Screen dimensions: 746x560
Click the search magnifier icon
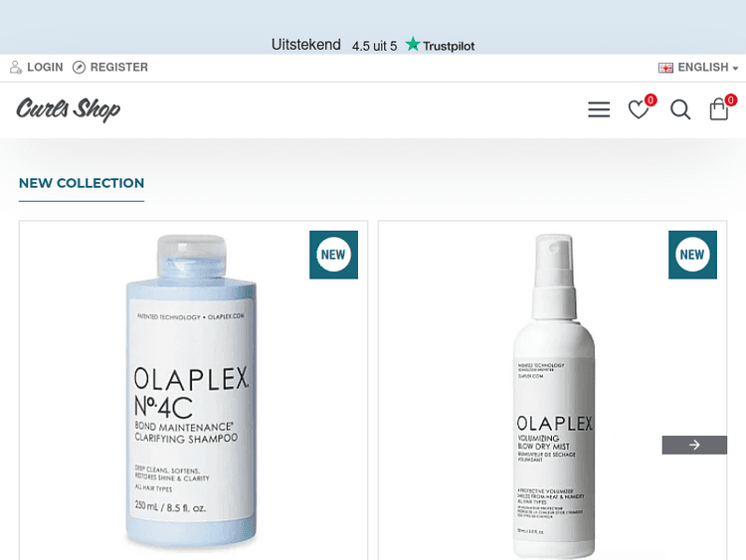(680, 109)
